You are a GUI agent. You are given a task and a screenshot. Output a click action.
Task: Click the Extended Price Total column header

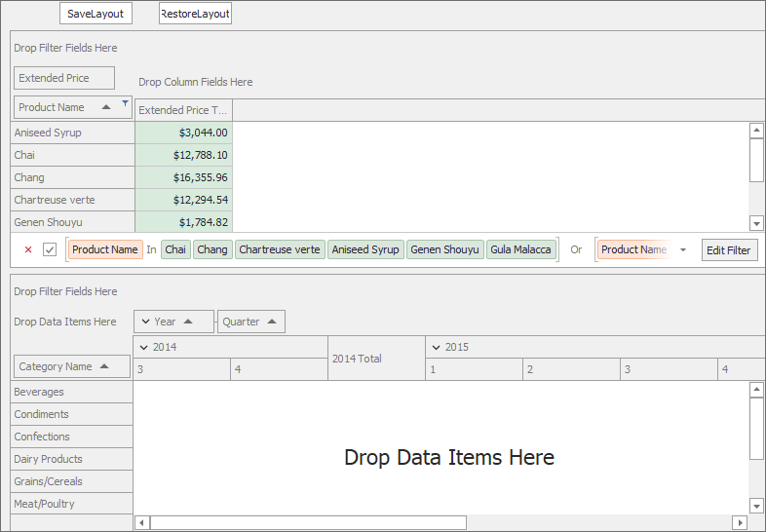coord(183,110)
